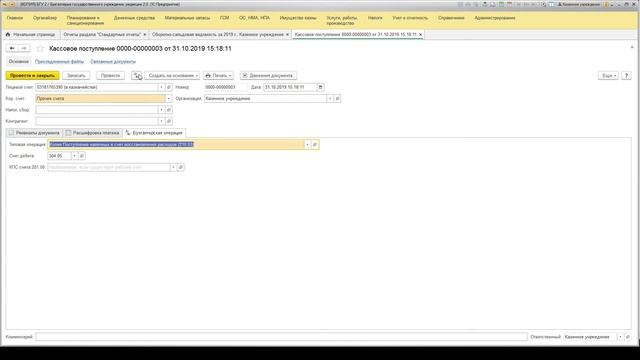Open the Имущество казны section
The image size is (640, 360).
tap(298, 18)
